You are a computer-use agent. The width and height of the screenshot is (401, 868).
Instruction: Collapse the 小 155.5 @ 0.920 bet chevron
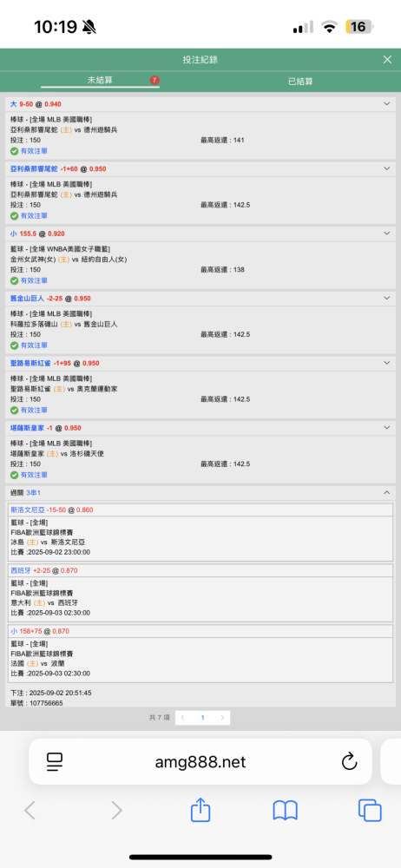pyautogui.click(x=386, y=233)
